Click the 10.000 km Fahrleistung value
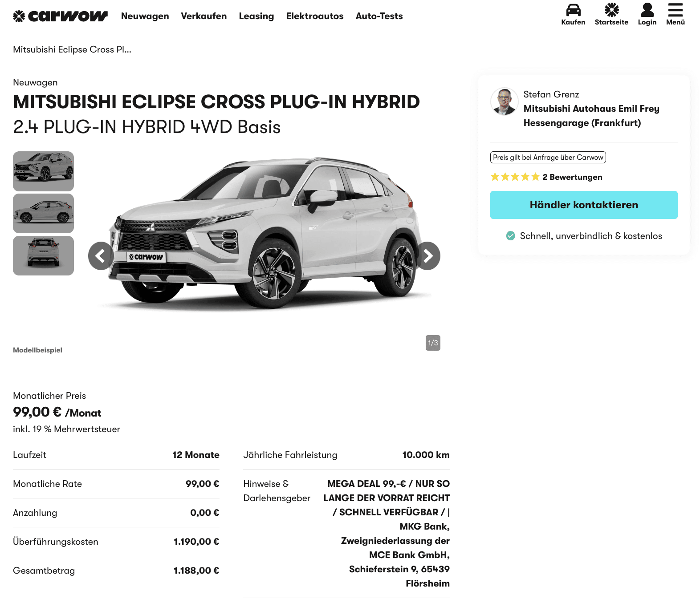 click(426, 455)
